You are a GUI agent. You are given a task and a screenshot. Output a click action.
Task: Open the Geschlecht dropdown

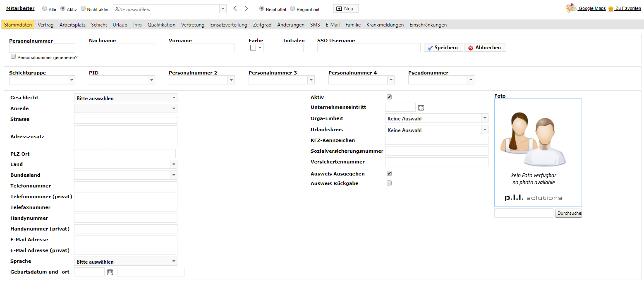tap(126, 98)
